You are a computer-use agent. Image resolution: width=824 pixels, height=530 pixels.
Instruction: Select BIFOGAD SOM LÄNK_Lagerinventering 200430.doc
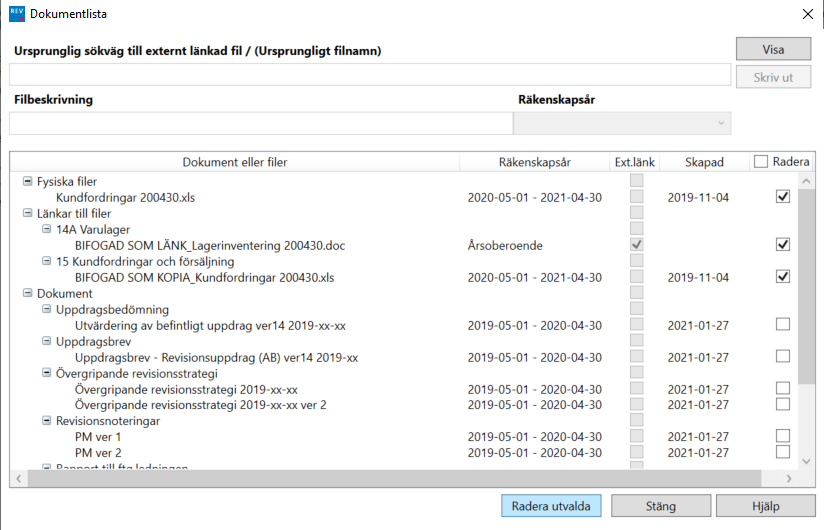[210, 245]
